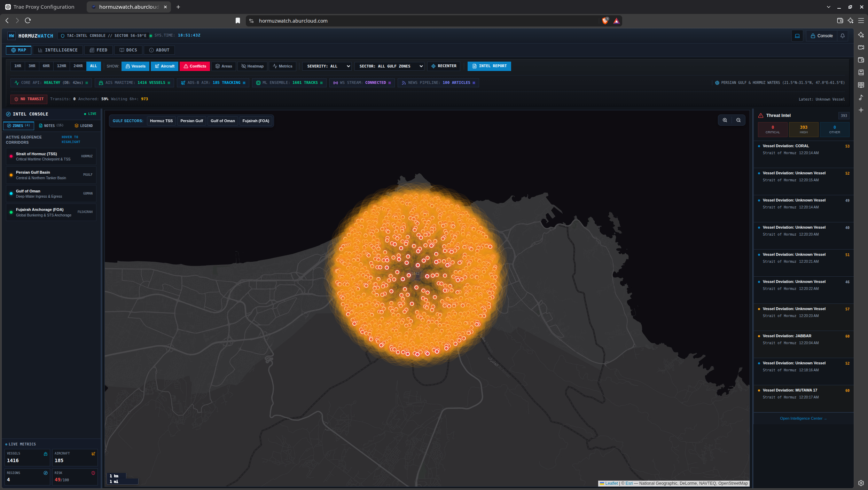Click the Recenter button
The image size is (868, 490).
coord(444,66)
